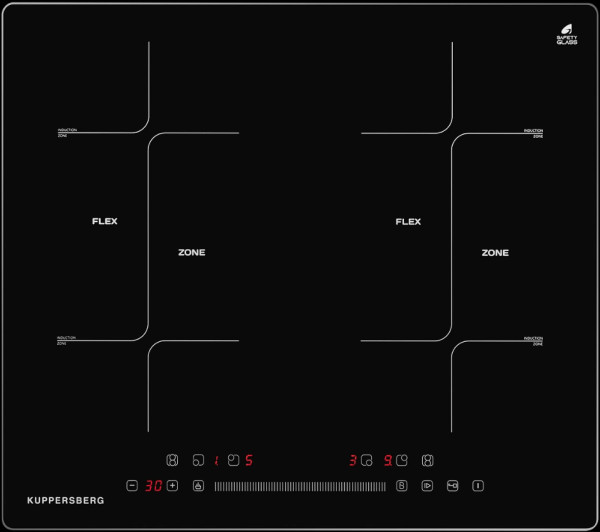Activate the left Flex Zone bridge icon
This screenshot has width=600, height=532.
[172, 460]
